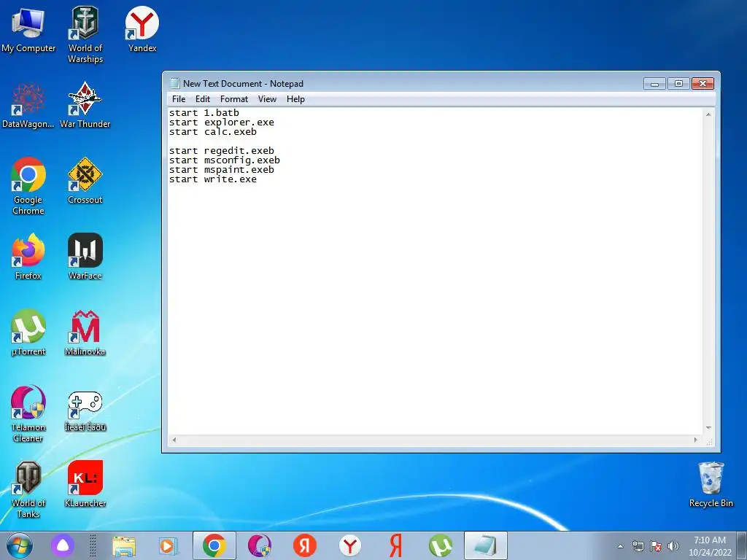Open Notepad's Edit menu

[x=203, y=99]
